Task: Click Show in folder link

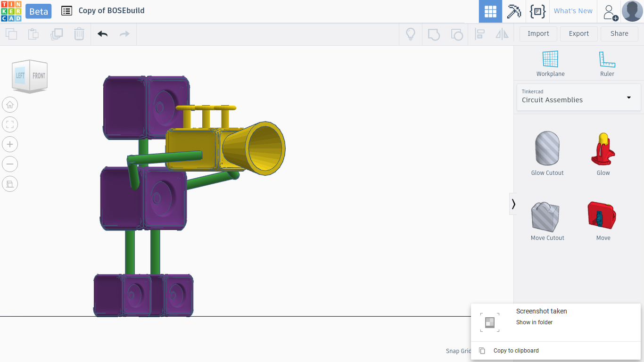Action: 534,322
